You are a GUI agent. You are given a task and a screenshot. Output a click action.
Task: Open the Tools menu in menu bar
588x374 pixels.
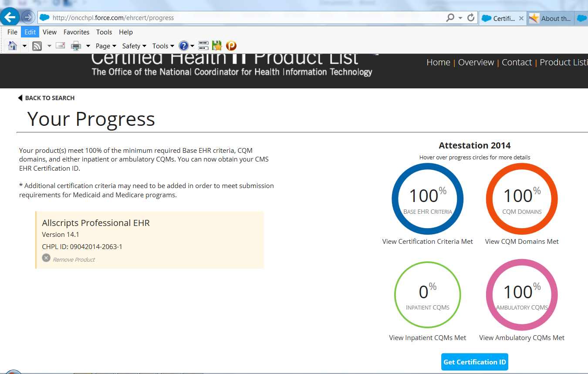pos(104,32)
